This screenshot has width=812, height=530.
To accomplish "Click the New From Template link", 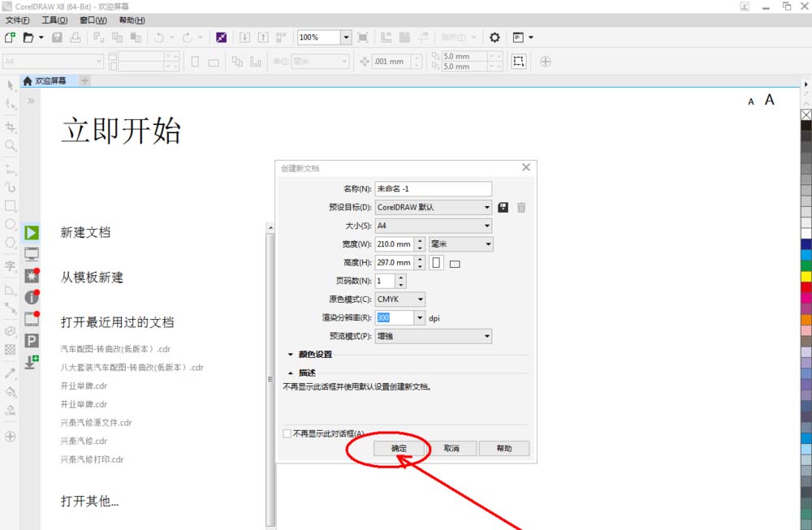I will tap(93, 278).
